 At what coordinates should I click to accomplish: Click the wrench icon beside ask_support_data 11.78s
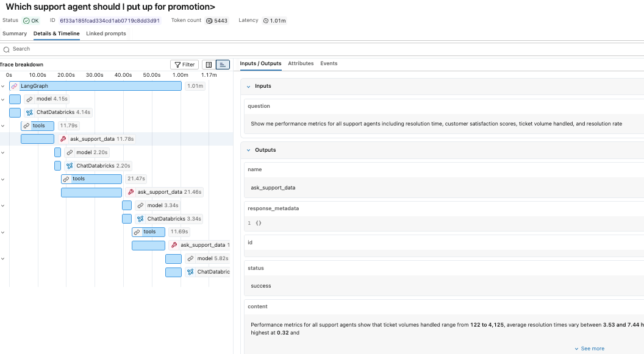[63, 139]
